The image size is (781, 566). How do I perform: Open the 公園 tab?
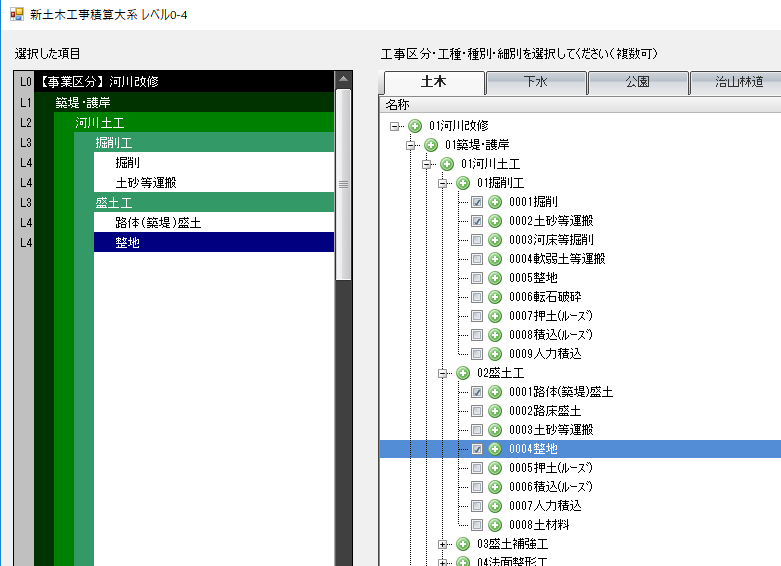pos(638,82)
